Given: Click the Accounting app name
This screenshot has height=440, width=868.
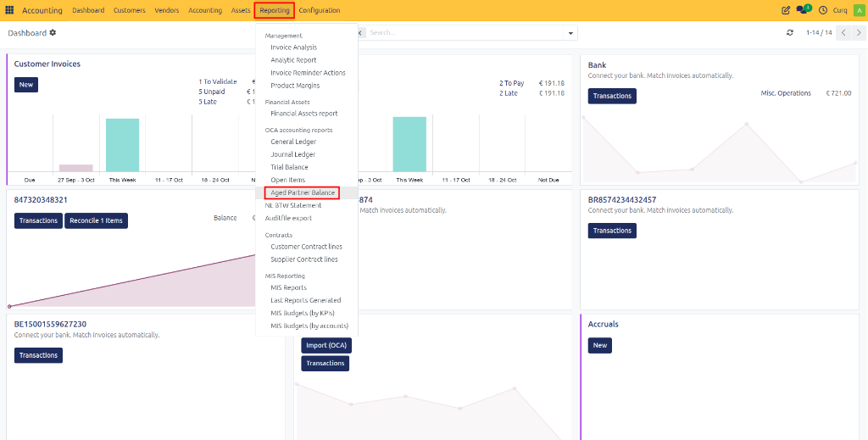Looking at the screenshot, I should coord(42,10).
